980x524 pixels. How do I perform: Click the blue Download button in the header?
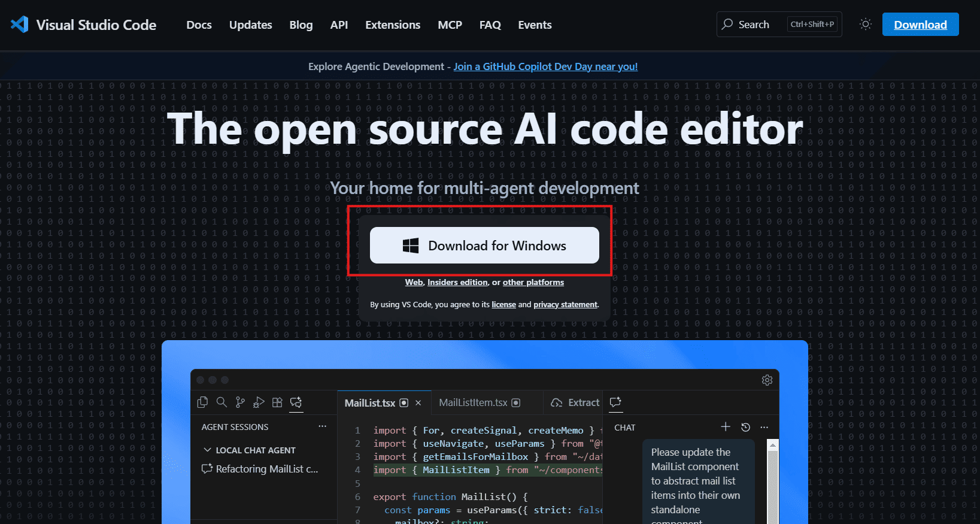pyautogui.click(x=920, y=25)
